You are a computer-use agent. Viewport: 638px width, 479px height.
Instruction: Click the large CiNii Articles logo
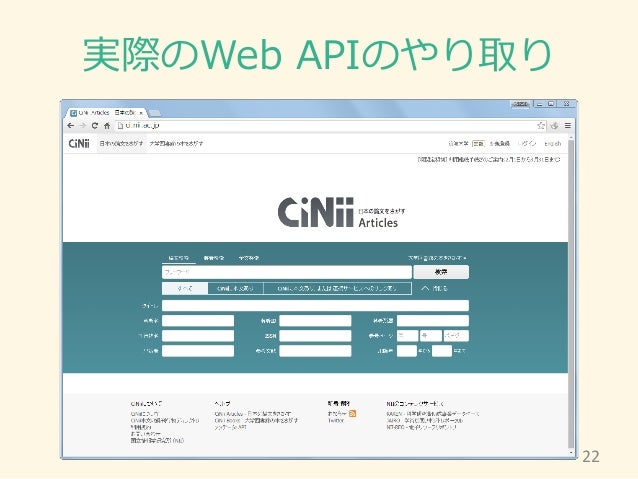tap(341, 213)
